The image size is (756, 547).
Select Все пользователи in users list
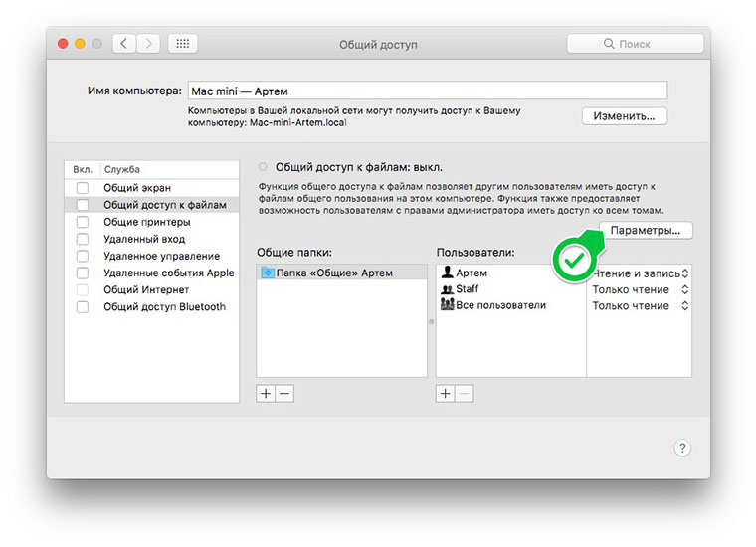point(511,305)
